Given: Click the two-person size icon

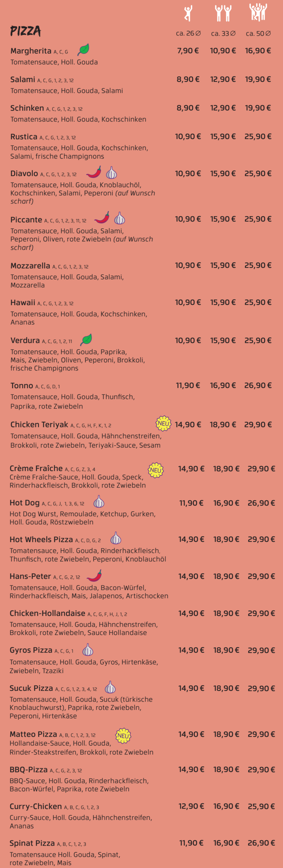Looking at the screenshot, I should 223,13.
